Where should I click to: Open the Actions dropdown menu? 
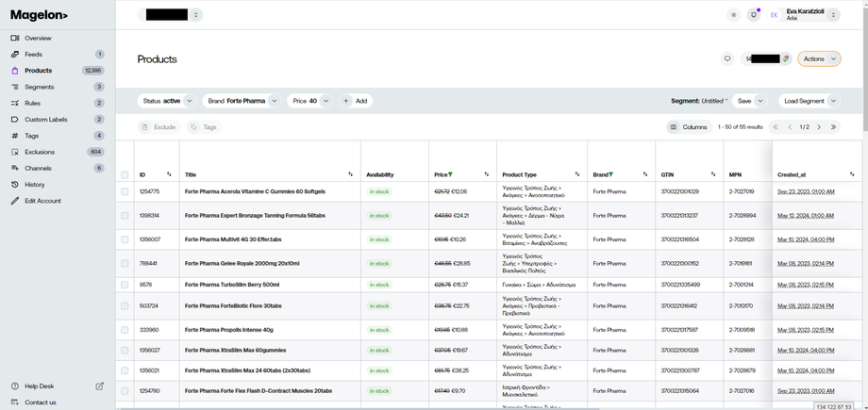point(819,58)
